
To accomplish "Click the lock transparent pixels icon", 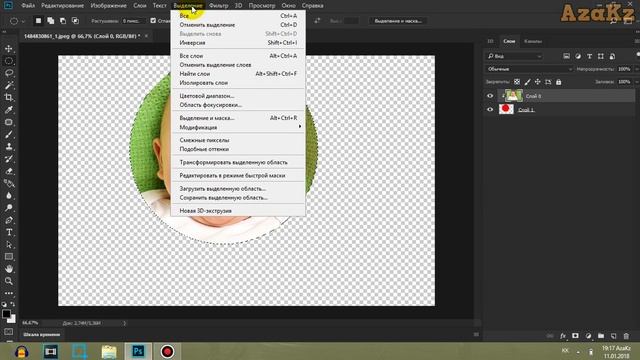I will point(517,82).
